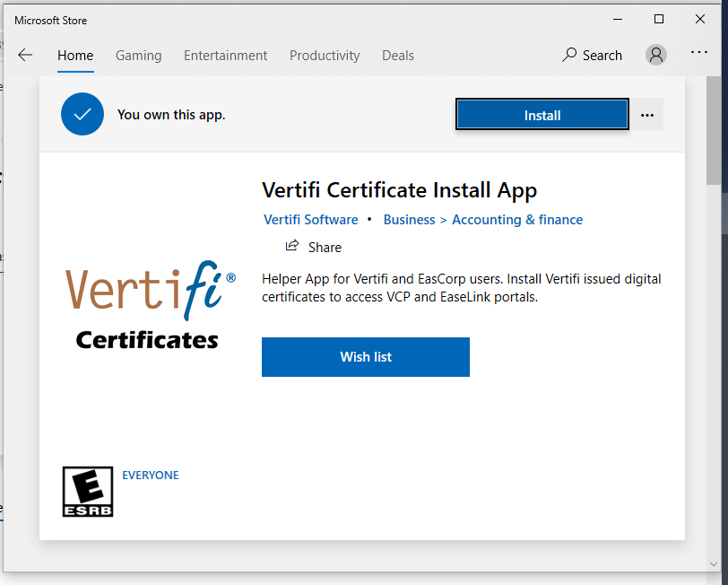
Task: Open the See more ellipsis in title bar
Action: click(698, 52)
